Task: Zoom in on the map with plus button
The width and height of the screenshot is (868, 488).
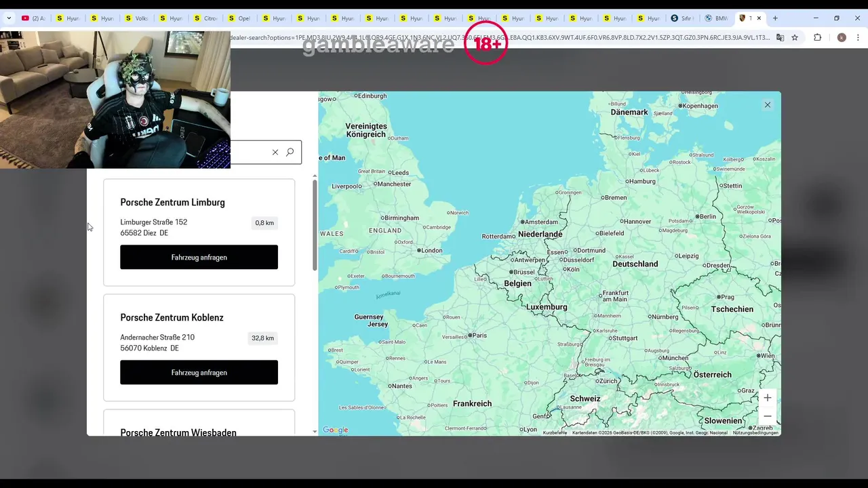Action: coord(768,398)
